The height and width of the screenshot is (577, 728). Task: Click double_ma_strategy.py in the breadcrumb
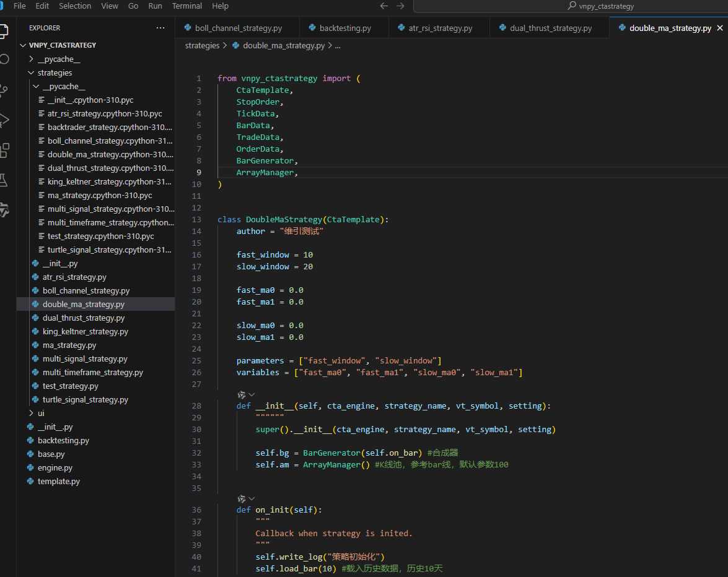coord(284,45)
